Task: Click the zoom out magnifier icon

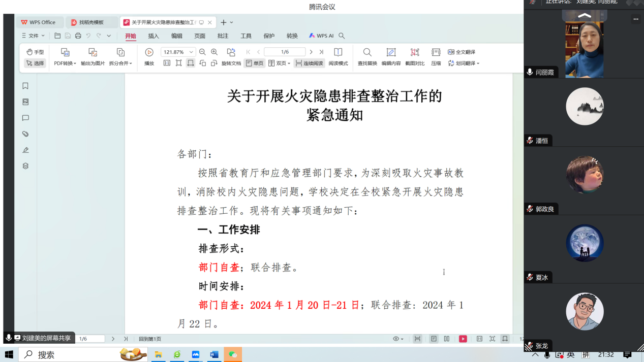Action: (x=202, y=52)
